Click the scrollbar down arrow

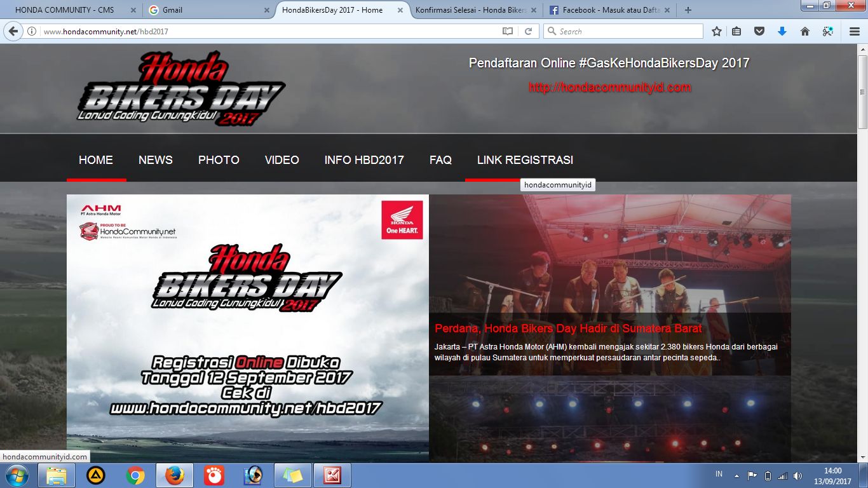tap(862, 457)
